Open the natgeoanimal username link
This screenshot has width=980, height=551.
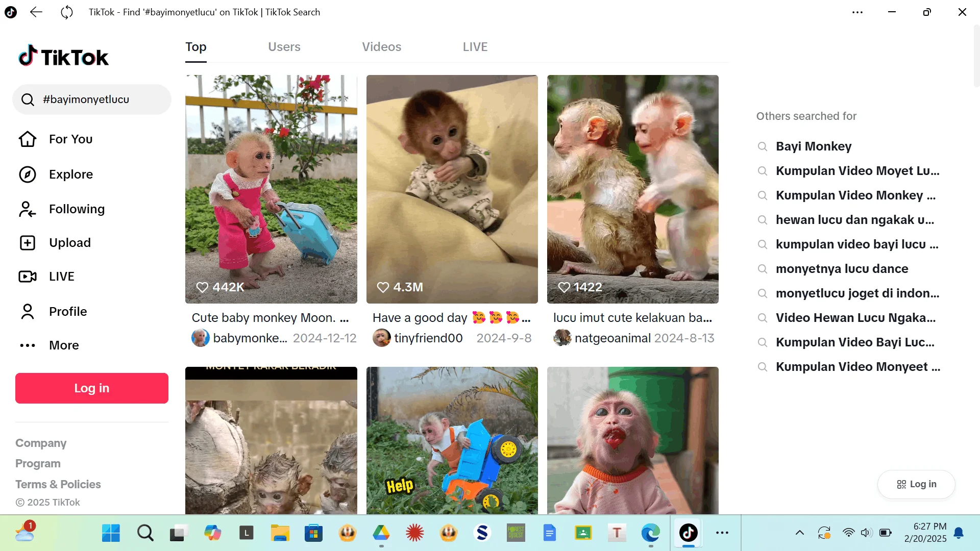tap(612, 338)
